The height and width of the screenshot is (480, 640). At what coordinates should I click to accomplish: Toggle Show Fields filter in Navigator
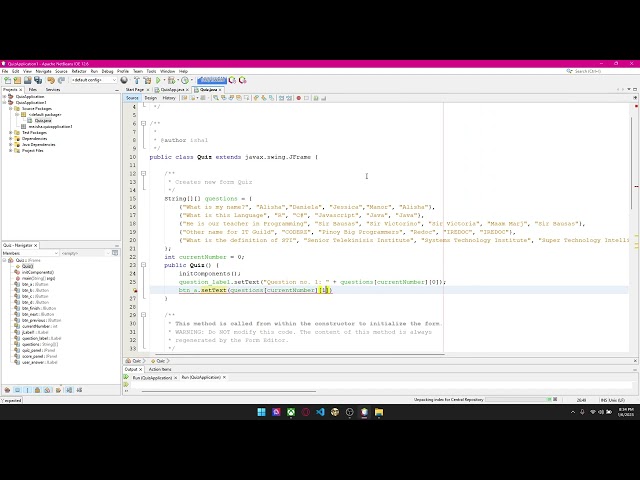tap(18, 390)
